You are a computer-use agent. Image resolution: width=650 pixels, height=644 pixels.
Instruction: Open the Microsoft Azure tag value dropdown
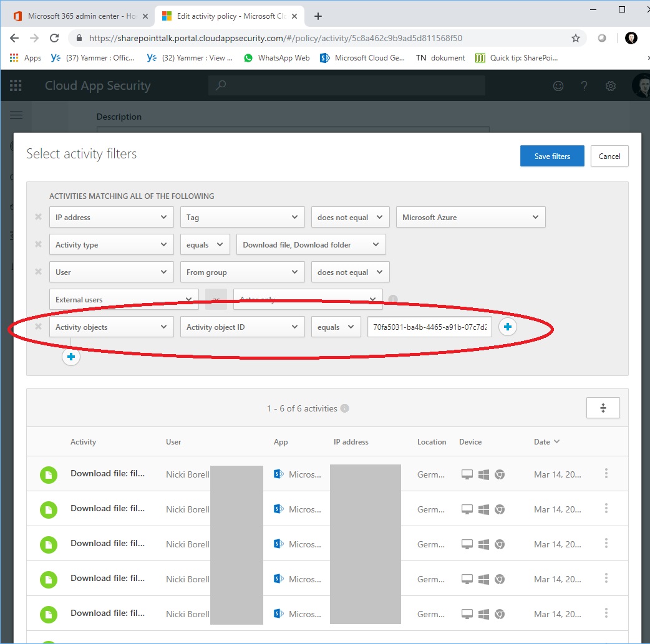pos(470,217)
